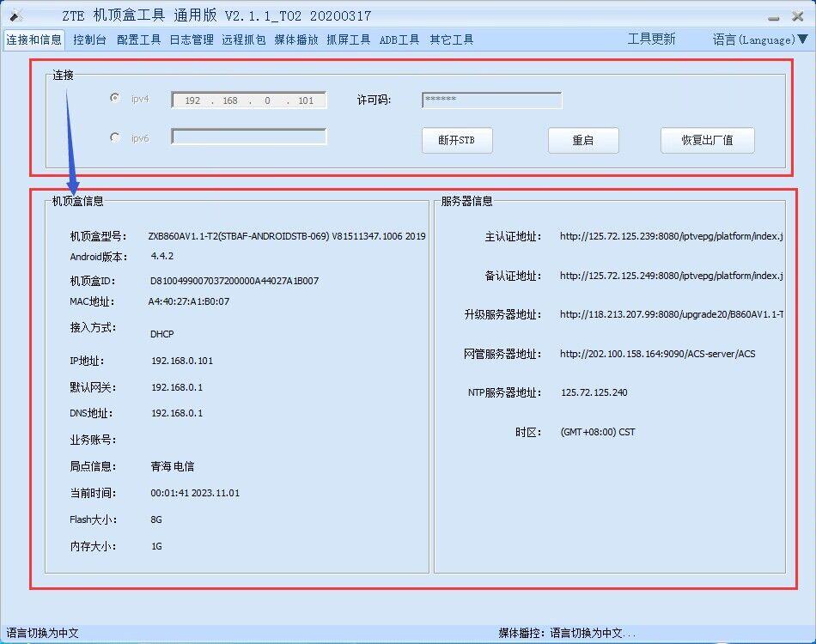Click MAC地址 value A4:40:27:A1:B0:07
The height and width of the screenshot is (644, 816).
coord(189,301)
